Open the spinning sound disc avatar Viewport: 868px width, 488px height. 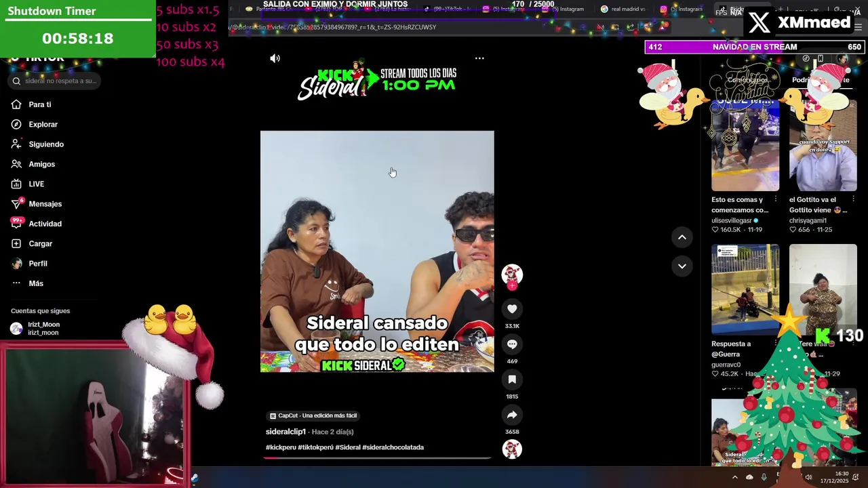click(x=512, y=449)
